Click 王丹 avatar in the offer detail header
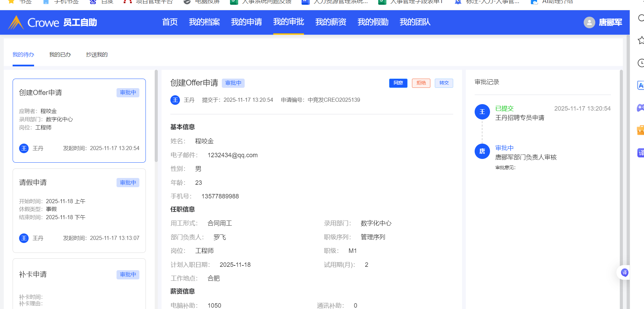The height and width of the screenshot is (309, 644). pyautogui.click(x=175, y=100)
